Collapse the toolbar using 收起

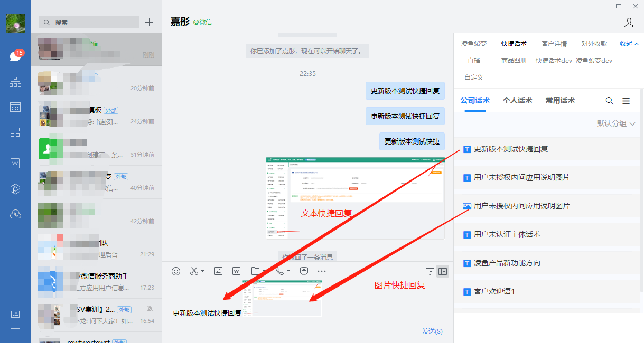[629, 44]
